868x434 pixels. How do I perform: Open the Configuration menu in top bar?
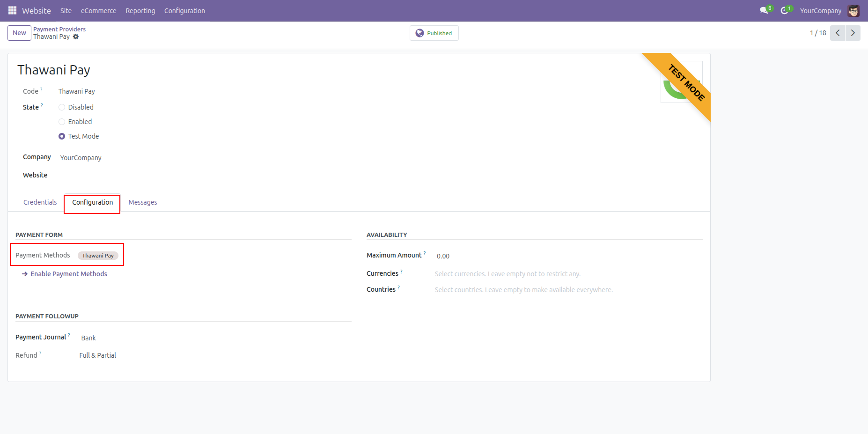(x=184, y=11)
